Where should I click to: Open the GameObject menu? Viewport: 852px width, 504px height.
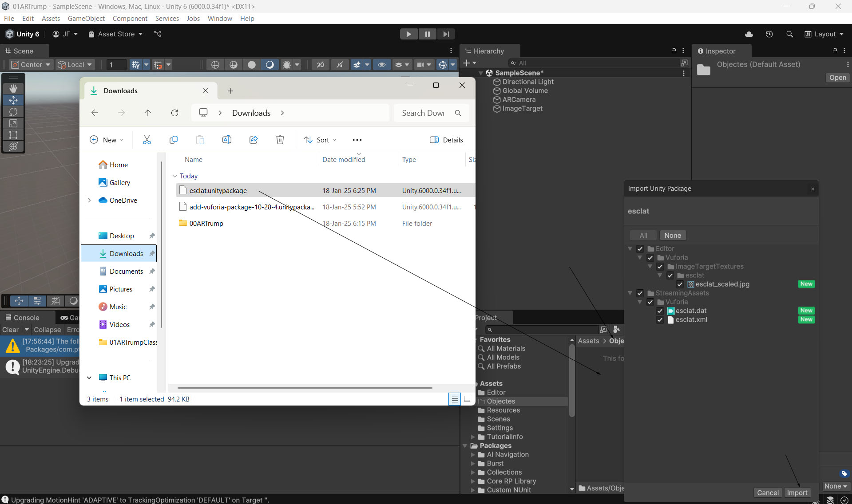[86, 18]
